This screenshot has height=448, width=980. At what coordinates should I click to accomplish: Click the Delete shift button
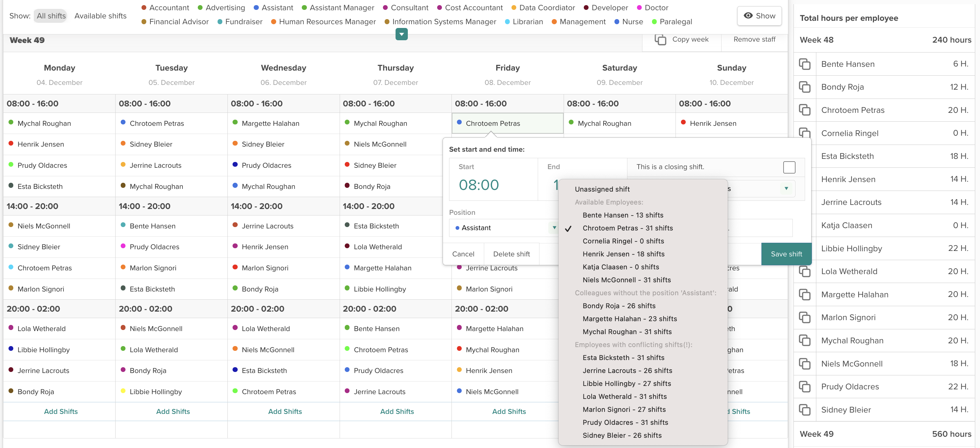pyautogui.click(x=511, y=254)
